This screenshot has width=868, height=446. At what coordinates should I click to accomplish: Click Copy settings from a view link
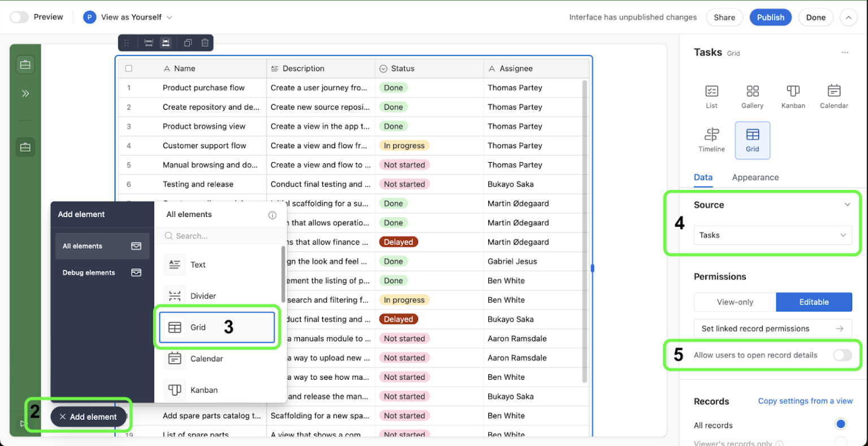[x=805, y=401]
